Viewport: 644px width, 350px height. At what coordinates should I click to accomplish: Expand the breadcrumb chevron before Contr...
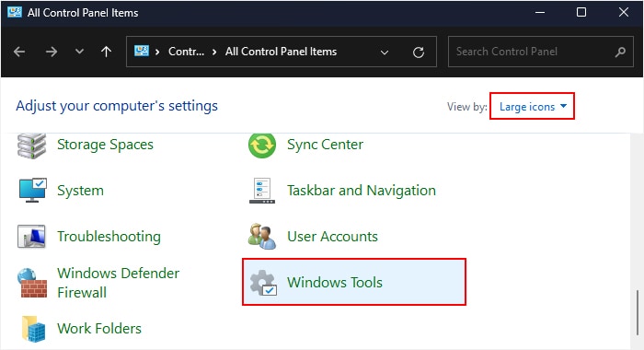coord(157,52)
